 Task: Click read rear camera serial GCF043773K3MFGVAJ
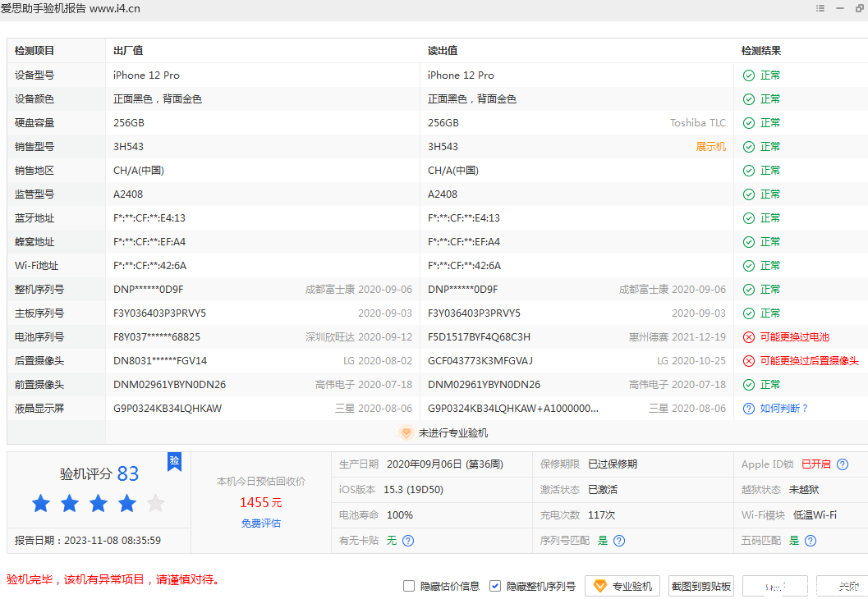pos(480,360)
